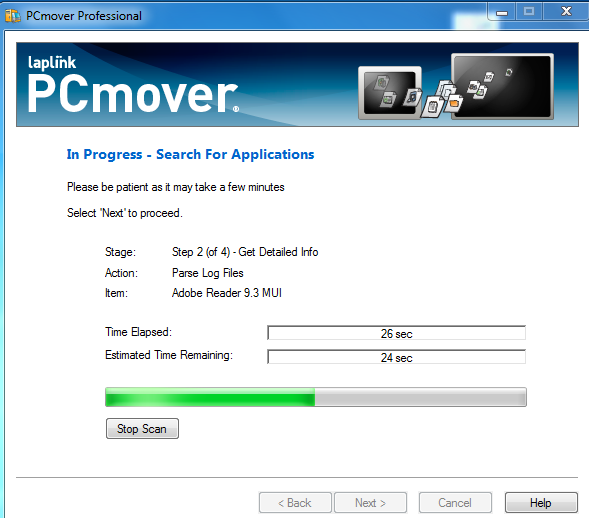The height and width of the screenshot is (518, 589).
Task: Open the Help button
Action: [x=541, y=503]
